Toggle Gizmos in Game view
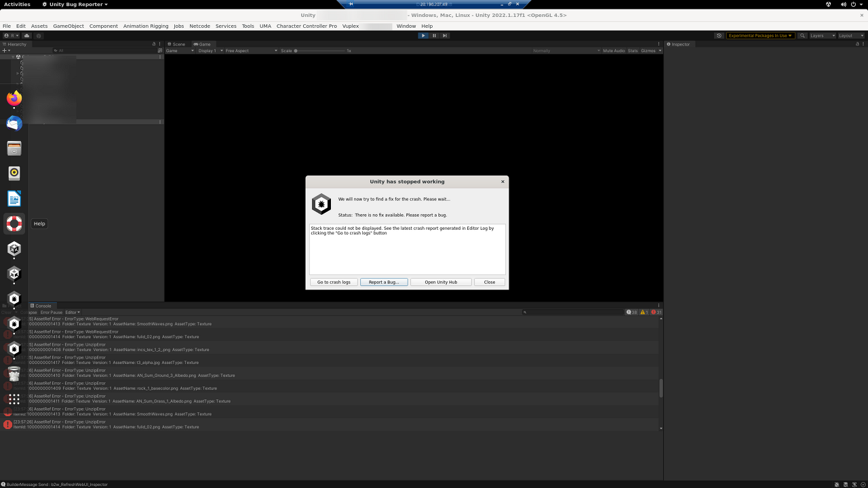The width and height of the screenshot is (868, 488). coord(648,51)
